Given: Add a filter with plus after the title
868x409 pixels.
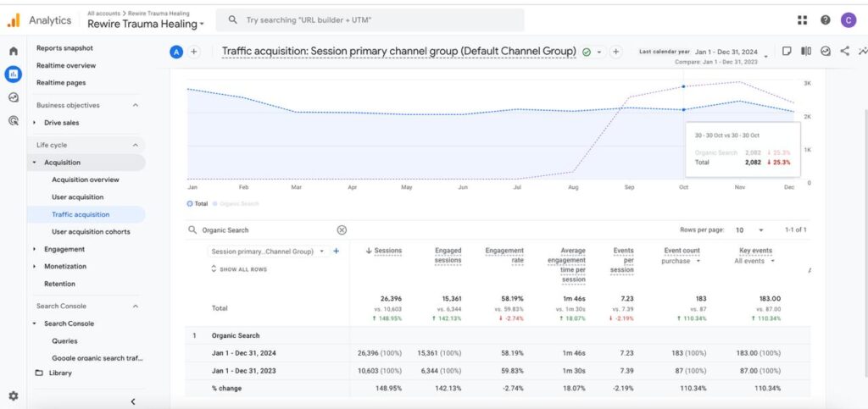Looking at the screenshot, I should point(615,52).
